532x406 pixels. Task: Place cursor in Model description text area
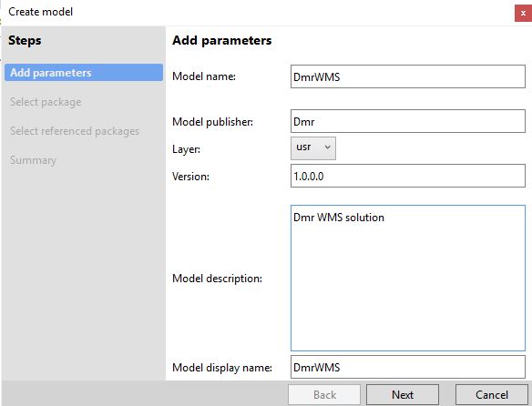[408, 279]
